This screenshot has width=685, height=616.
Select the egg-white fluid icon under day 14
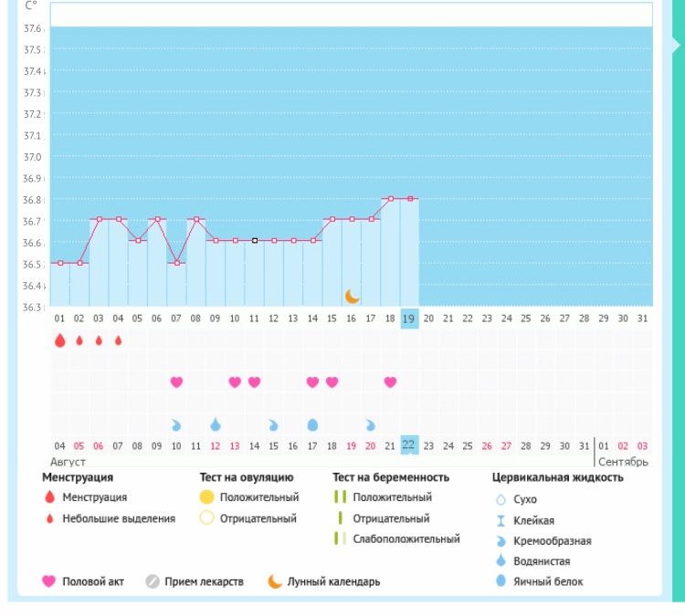tap(312, 424)
